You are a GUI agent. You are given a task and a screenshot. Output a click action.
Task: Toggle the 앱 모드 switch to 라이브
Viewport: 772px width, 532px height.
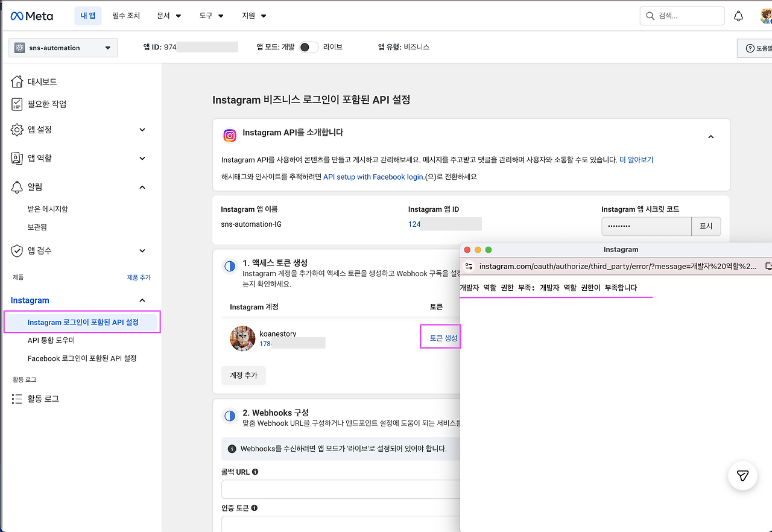pyautogui.click(x=309, y=47)
